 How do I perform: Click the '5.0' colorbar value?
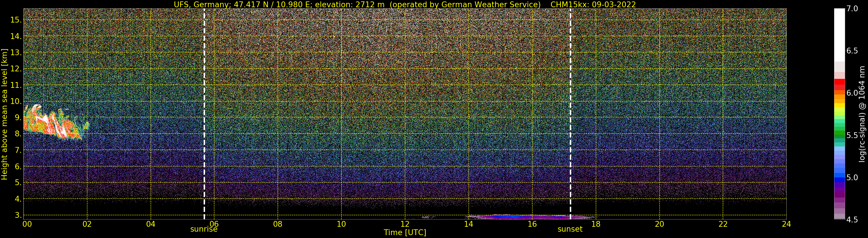coord(852,177)
